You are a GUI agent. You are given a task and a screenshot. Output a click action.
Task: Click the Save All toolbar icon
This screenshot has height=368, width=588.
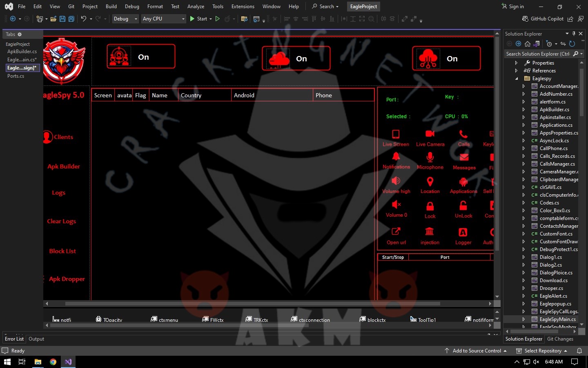tap(71, 19)
